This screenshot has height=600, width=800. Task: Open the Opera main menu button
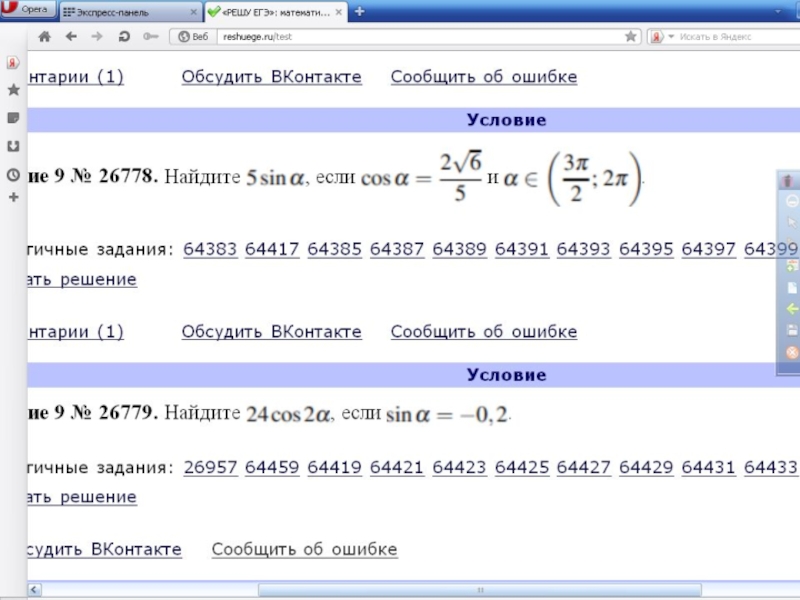28,9
